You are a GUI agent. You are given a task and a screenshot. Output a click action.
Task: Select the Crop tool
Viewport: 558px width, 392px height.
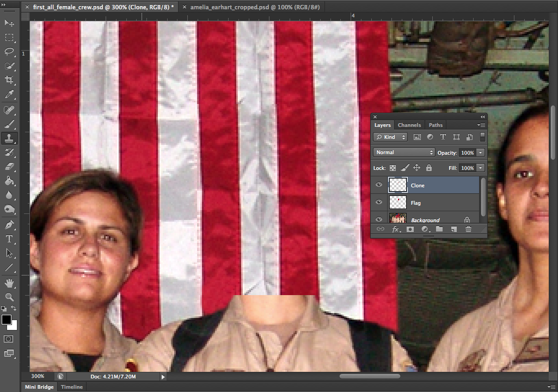point(9,81)
